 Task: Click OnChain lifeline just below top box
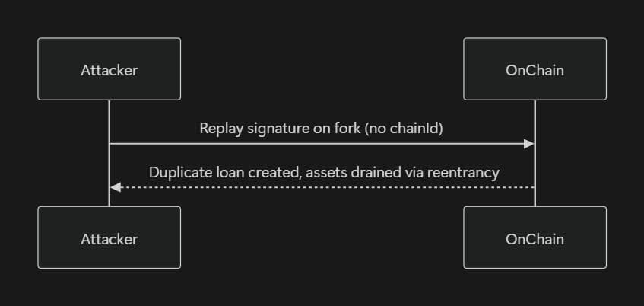(535, 110)
